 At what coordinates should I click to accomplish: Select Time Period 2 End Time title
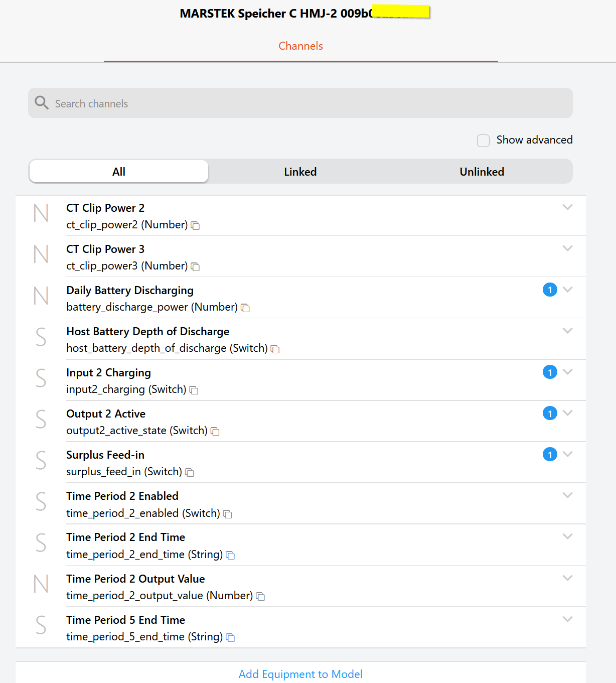click(x=126, y=537)
